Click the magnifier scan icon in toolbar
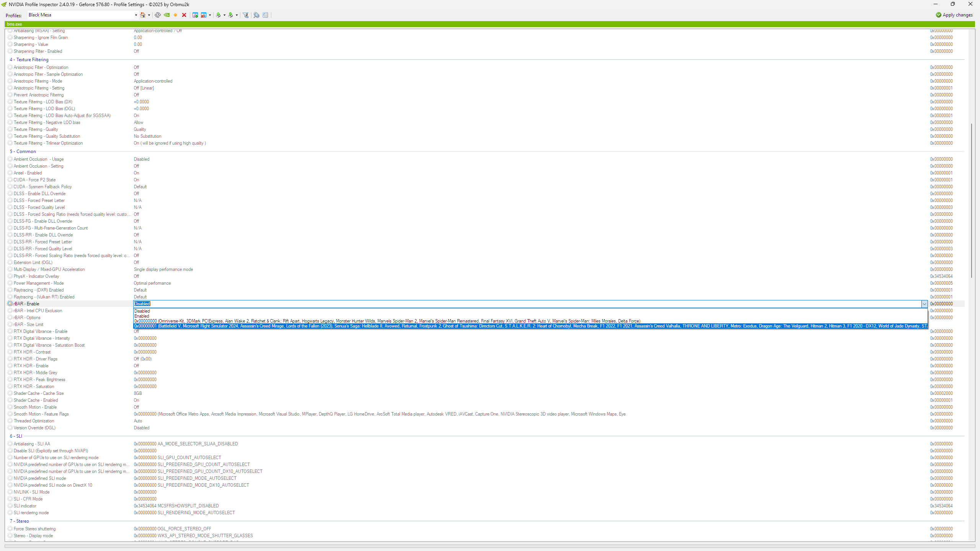 pos(256,15)
